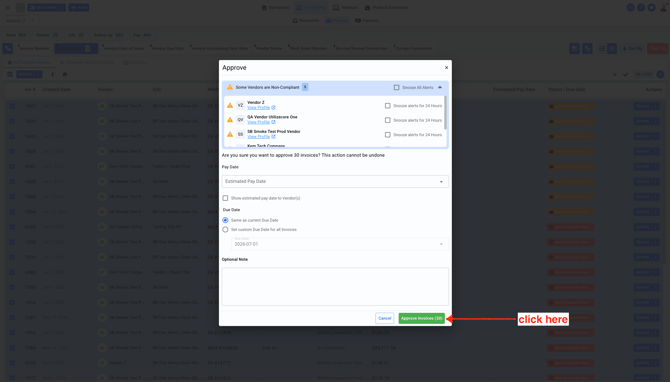Close the Approve dialog with the X

click(446, 68)
